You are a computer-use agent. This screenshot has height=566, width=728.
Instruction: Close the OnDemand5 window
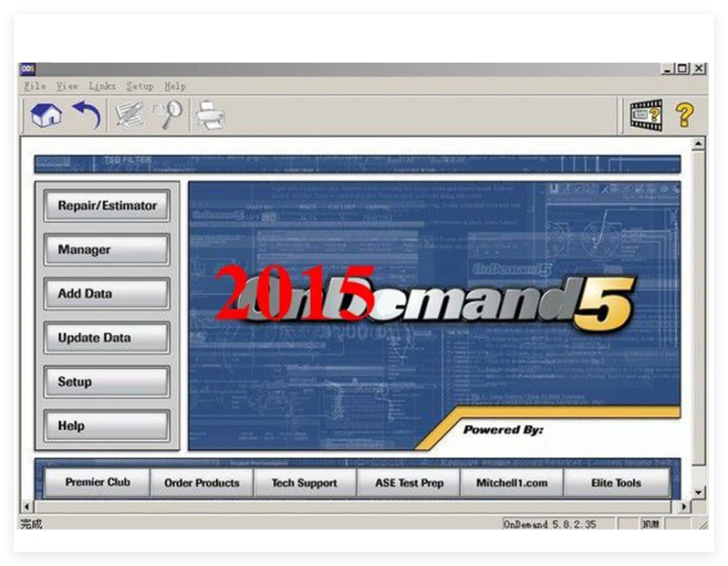(x=699, y=68)
